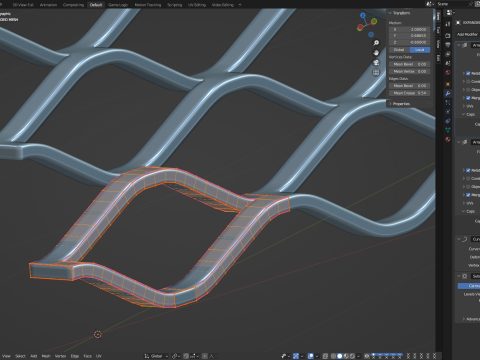480x360 pixels.
Task: Open the Tool properties tab icon
Action: 448,24
